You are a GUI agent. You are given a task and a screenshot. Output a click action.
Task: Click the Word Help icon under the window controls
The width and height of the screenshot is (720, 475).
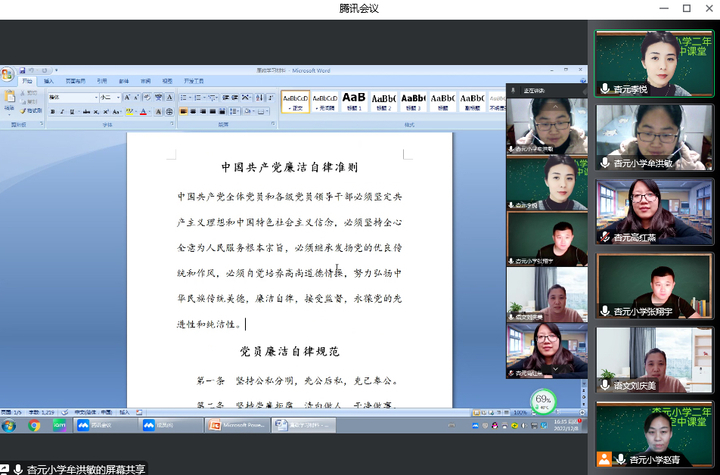(583, 81)
